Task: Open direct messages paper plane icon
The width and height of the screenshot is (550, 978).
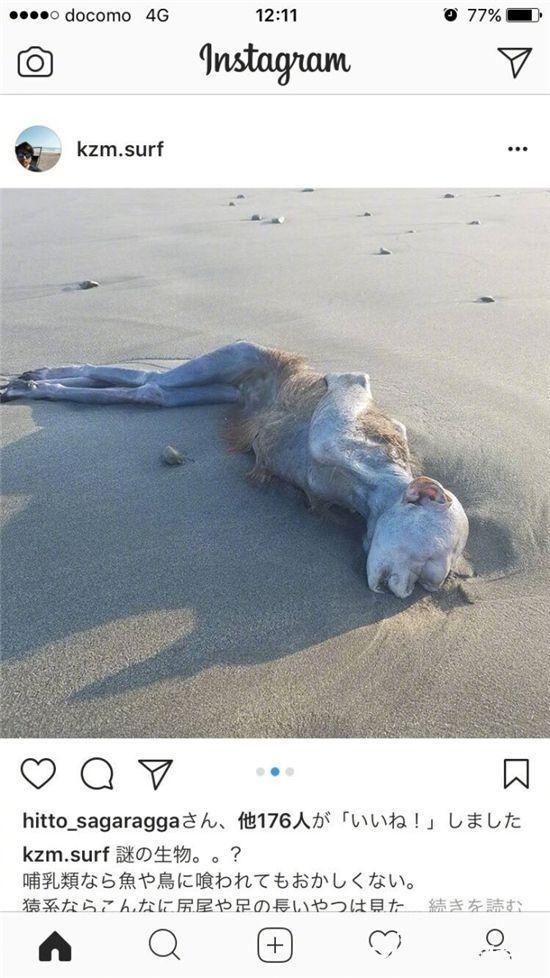Action: pyautogui.click(x=514, y=62)
